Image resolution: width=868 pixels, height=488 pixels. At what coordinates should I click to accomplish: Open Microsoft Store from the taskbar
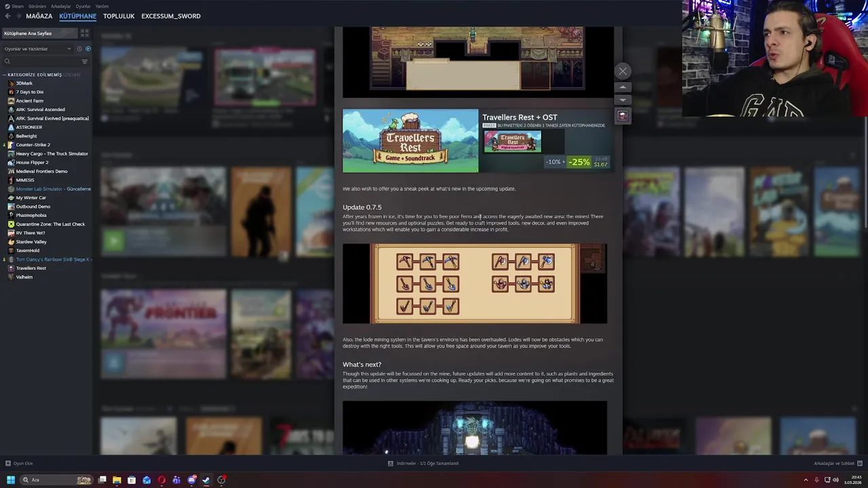(132, 480)
